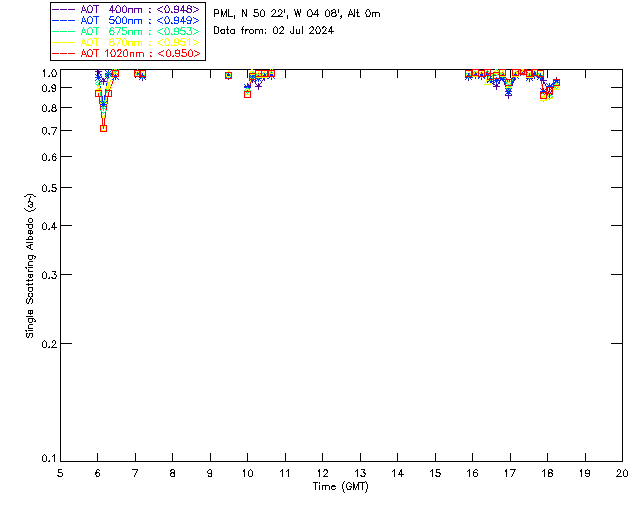Click the red square marker at time 10
Image resolution: width=640 pixels, height=512 pixels.
click(x=247, y=94)
